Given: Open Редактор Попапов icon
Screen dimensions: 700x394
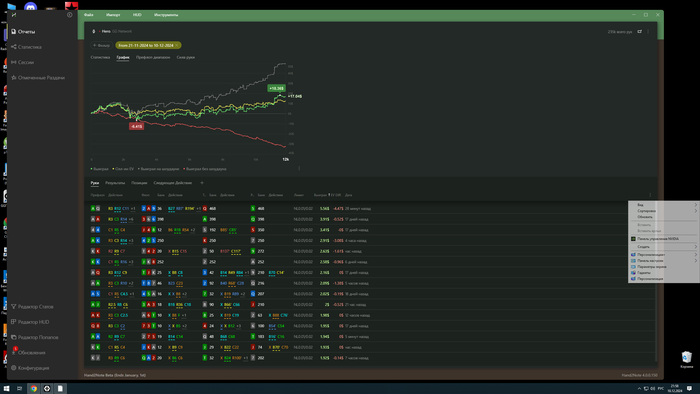Looking at the screenshot, I should [x=13, y=337].
